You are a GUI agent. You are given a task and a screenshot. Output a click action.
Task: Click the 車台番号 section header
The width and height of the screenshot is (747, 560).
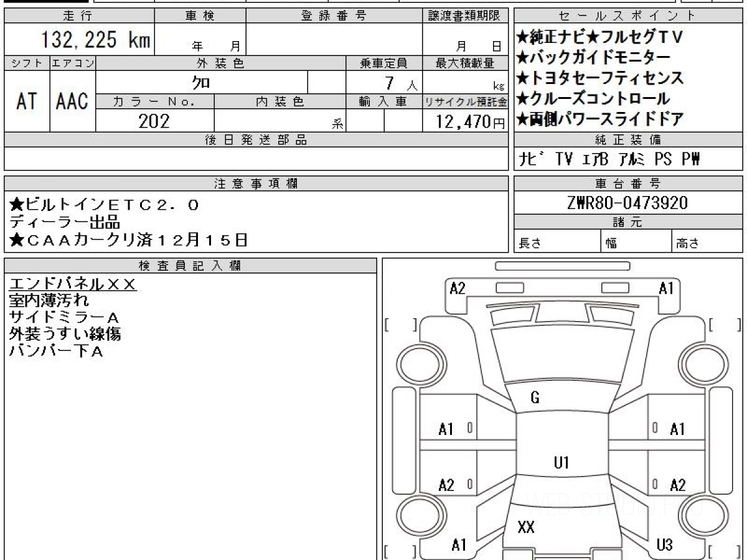pyautogui.click(x=627, y=184)
